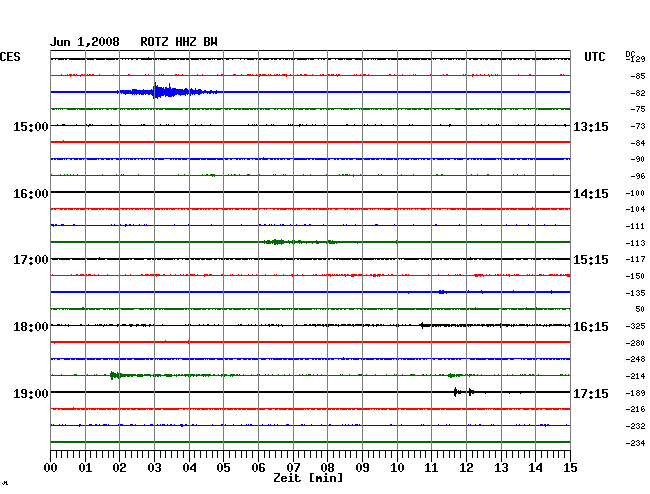Viewport: 650px width, 494px height.
Task: Click the 16:00 local time label
Action: pos(31,194)
